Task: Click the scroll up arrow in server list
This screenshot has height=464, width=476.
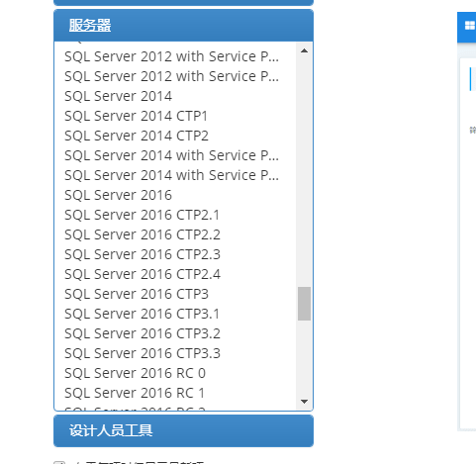Action: click(304, 50)
